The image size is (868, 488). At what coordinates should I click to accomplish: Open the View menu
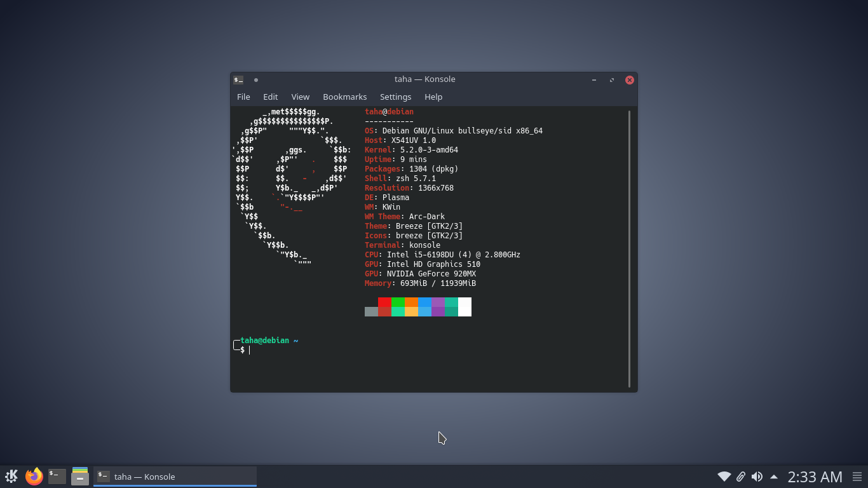click(300, 97)
